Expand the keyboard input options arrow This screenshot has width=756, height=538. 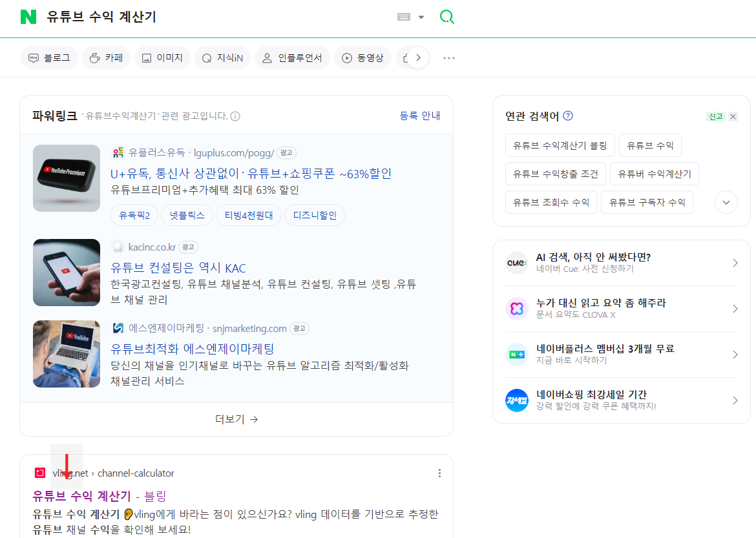421,17
